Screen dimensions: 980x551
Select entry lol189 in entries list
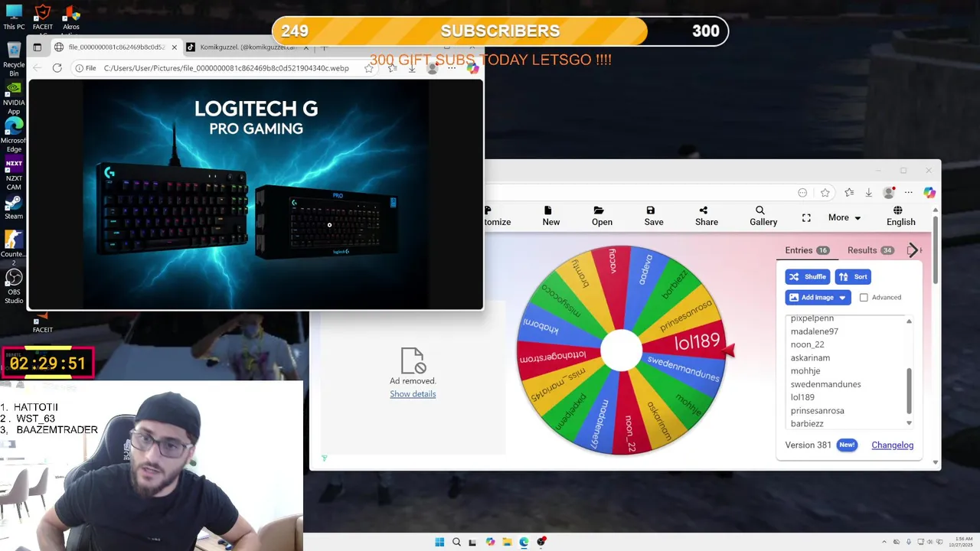(x=802, y=397)
